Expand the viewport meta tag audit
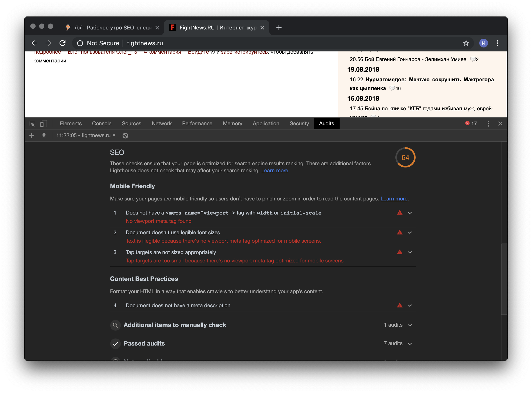Screen dimensions: 532x393 click(x=410, y=213)
